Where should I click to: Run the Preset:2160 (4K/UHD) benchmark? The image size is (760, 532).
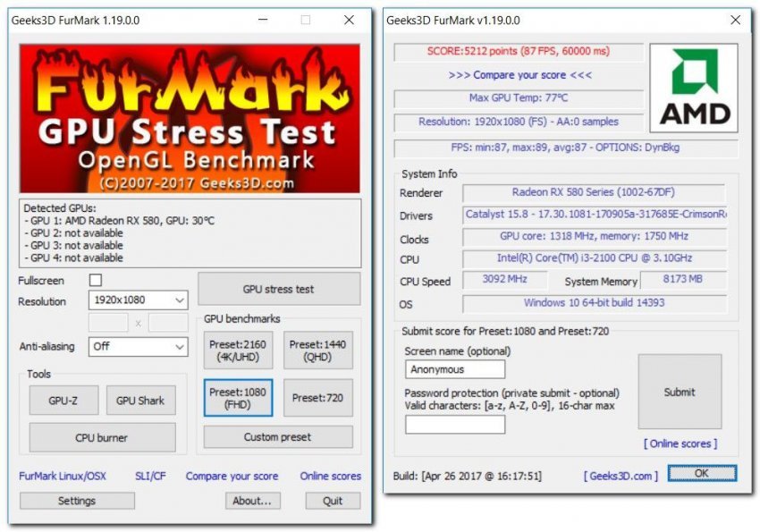point(238,350)
